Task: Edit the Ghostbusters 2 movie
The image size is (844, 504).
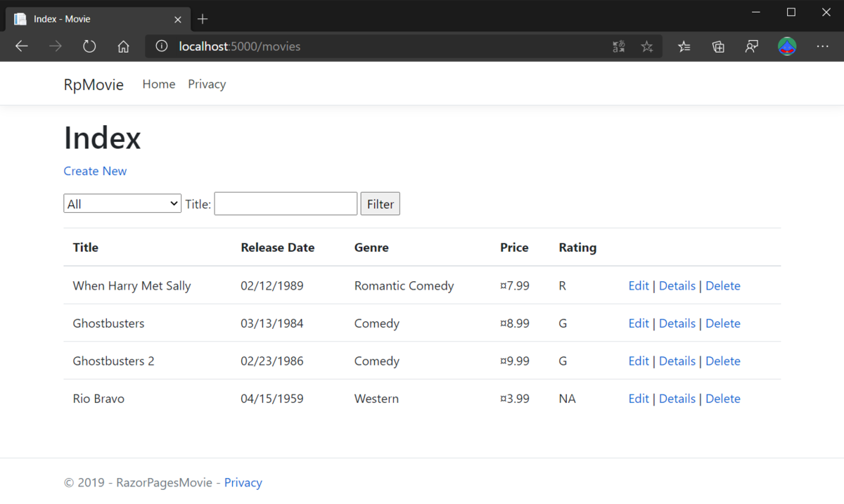Action: [x=639, y=361]
